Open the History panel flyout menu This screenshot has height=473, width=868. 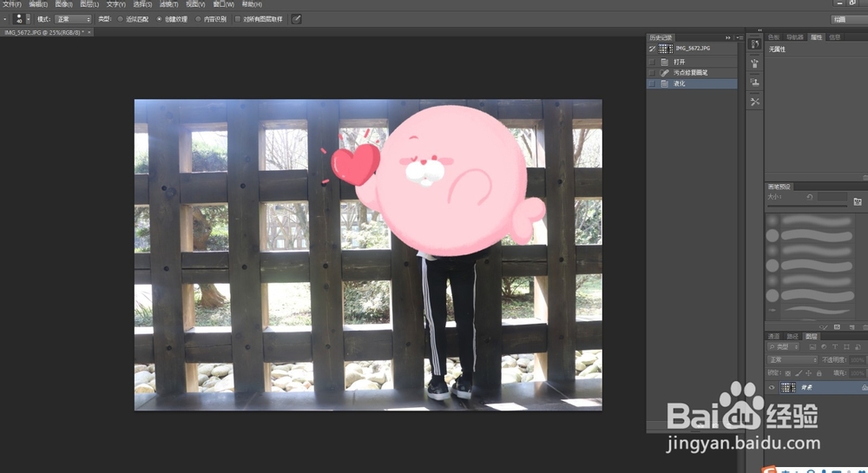pos(740,37)
